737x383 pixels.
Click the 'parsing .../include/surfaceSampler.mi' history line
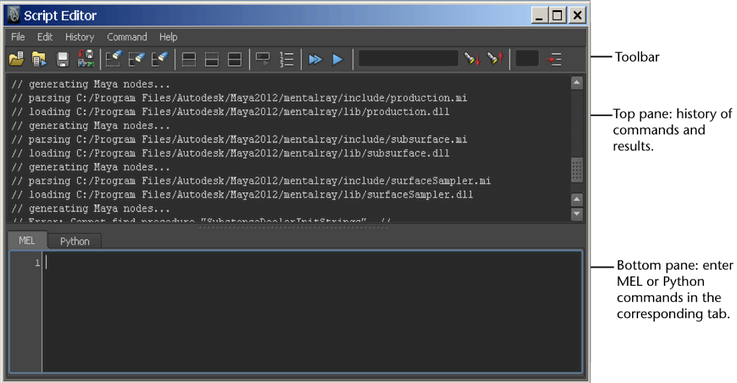pos(251,180)
